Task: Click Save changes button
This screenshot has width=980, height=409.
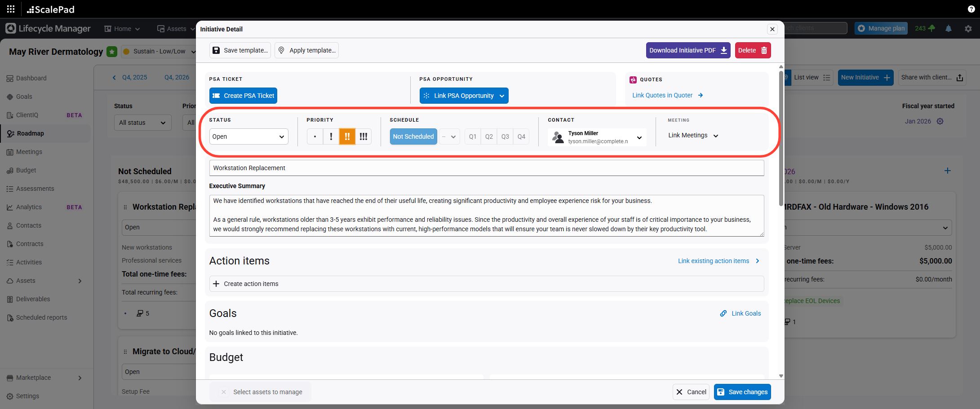Action: [x=742, y=392]
